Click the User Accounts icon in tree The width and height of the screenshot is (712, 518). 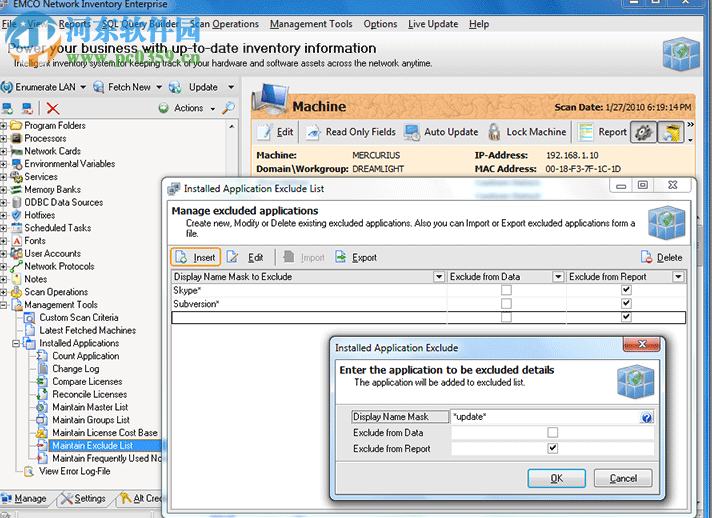(16, 253)
